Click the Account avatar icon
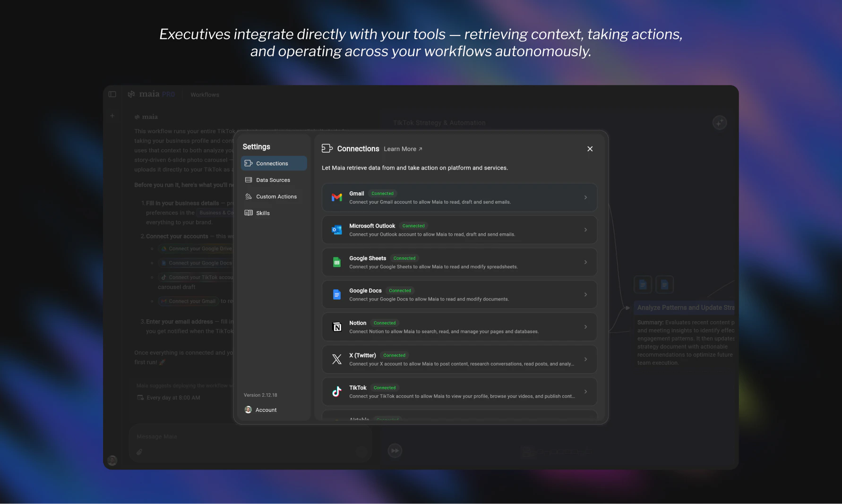The width and height of the screenshot is (842, 504). [248, 410]
